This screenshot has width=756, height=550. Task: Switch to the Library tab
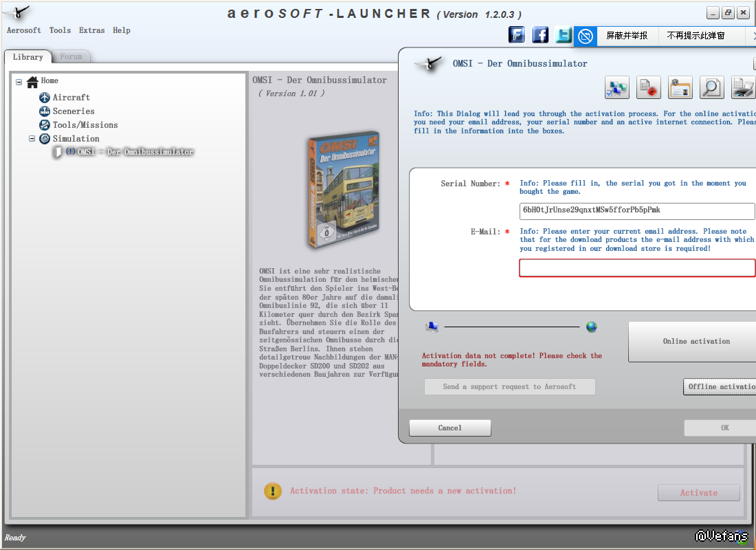28,57
